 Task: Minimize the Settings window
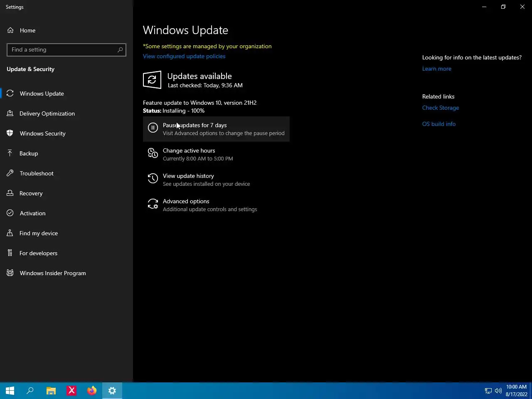(484, 7)
